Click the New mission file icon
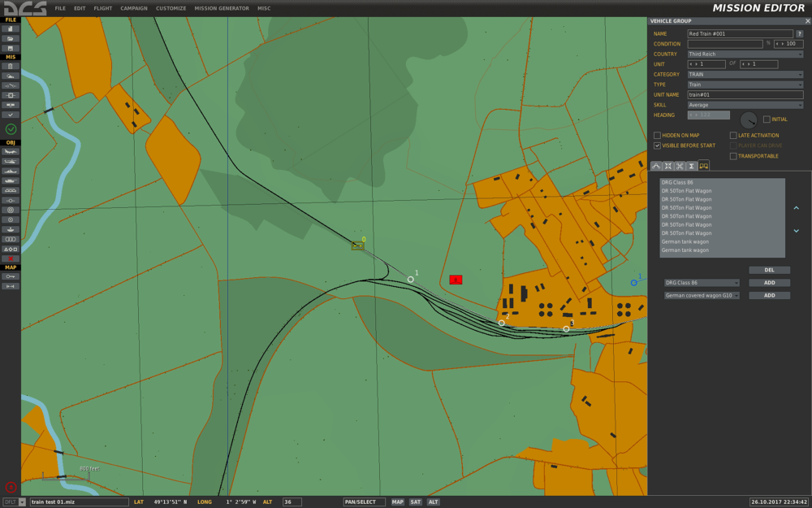The height and width of the screenshot is (508, 812). point(11,29)
